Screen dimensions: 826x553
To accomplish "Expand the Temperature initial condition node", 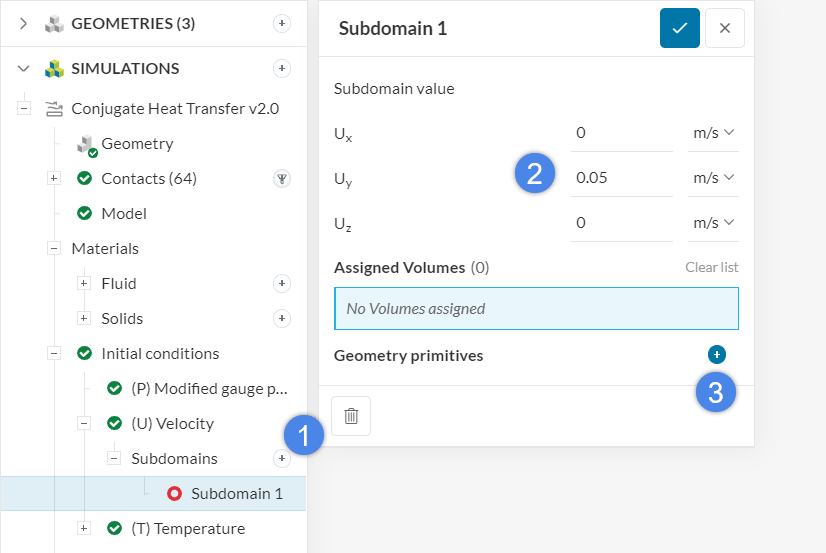I will click(84, 528).
